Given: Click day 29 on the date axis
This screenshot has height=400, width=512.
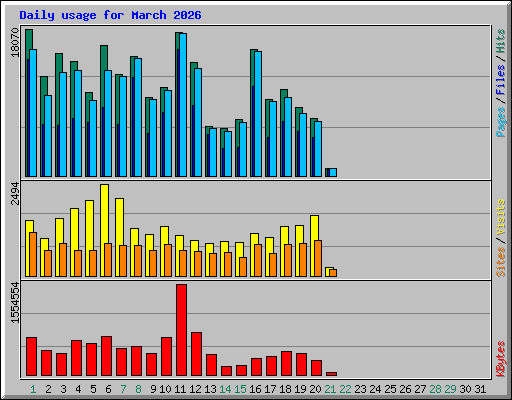Looking at the screenshot, I should pos(450,389).
